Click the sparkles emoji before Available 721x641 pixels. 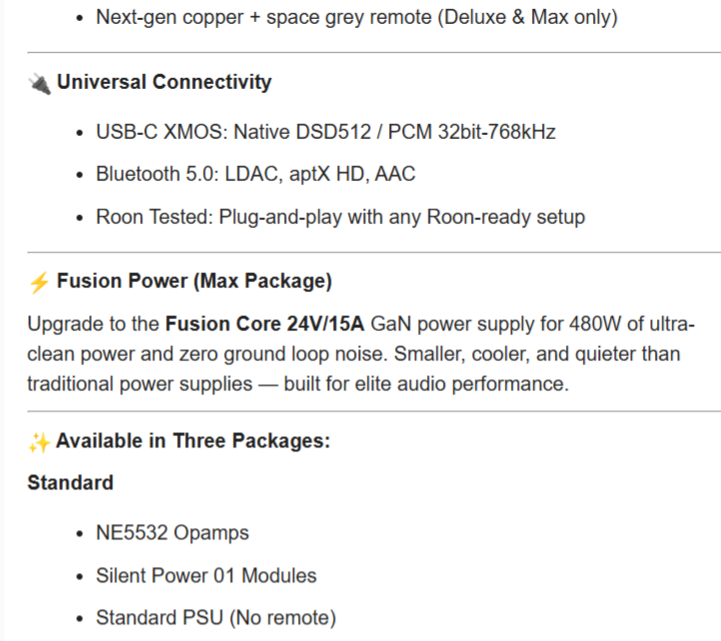pyautogui.click(x=38, y=441)
